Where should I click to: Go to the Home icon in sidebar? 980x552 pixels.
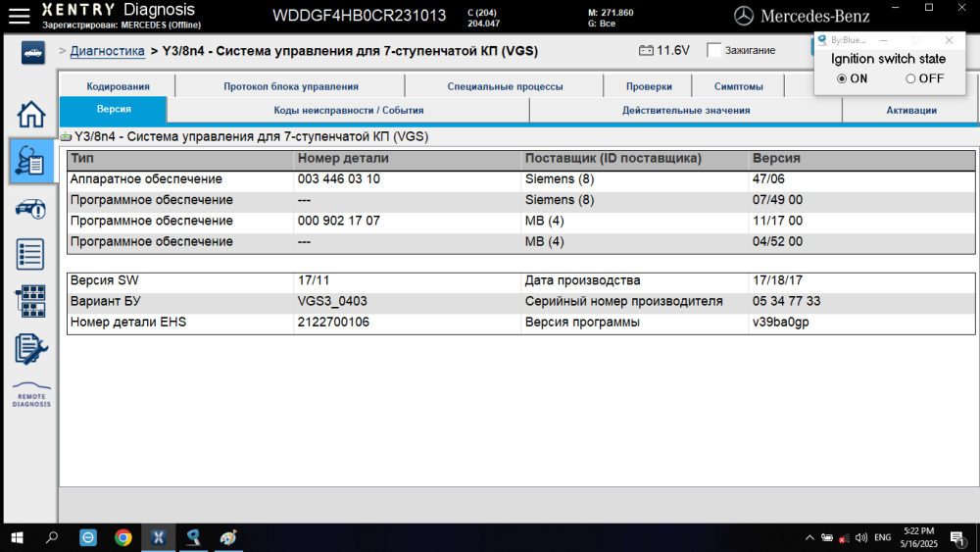[x=30, y=115]
